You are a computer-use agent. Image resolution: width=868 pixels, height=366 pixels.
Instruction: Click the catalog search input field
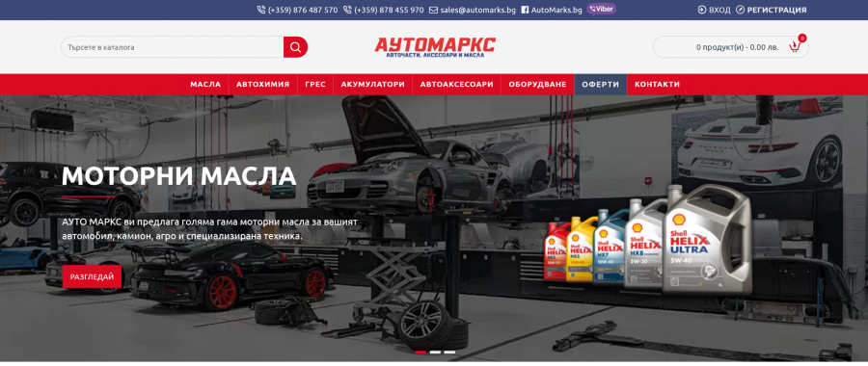(173, 47)
